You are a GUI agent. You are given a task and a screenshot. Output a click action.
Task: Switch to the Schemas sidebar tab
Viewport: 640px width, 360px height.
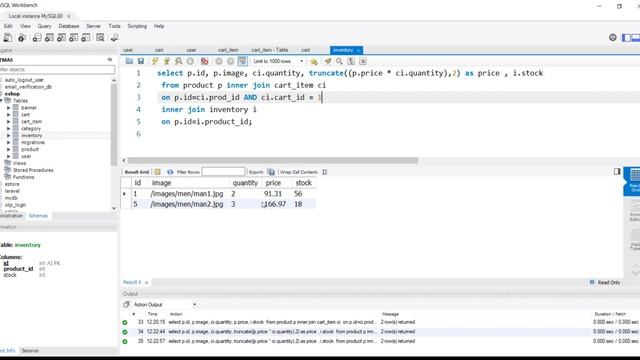coord(38,216)
